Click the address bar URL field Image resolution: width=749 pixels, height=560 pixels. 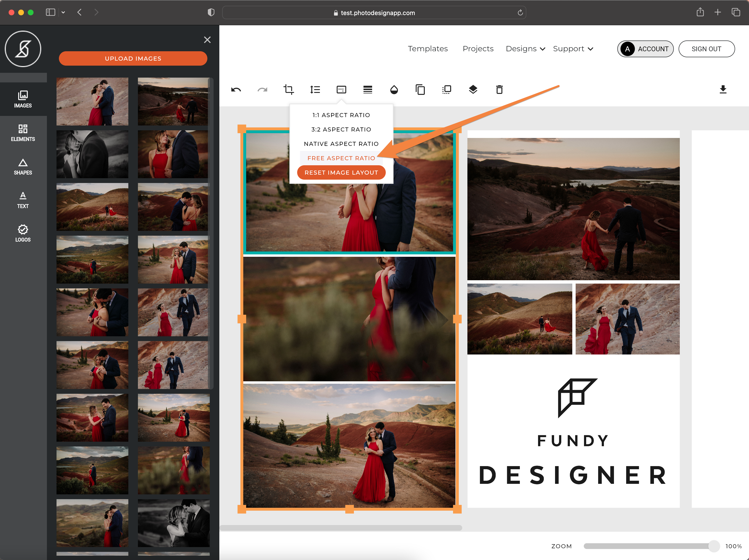[374, 13]
